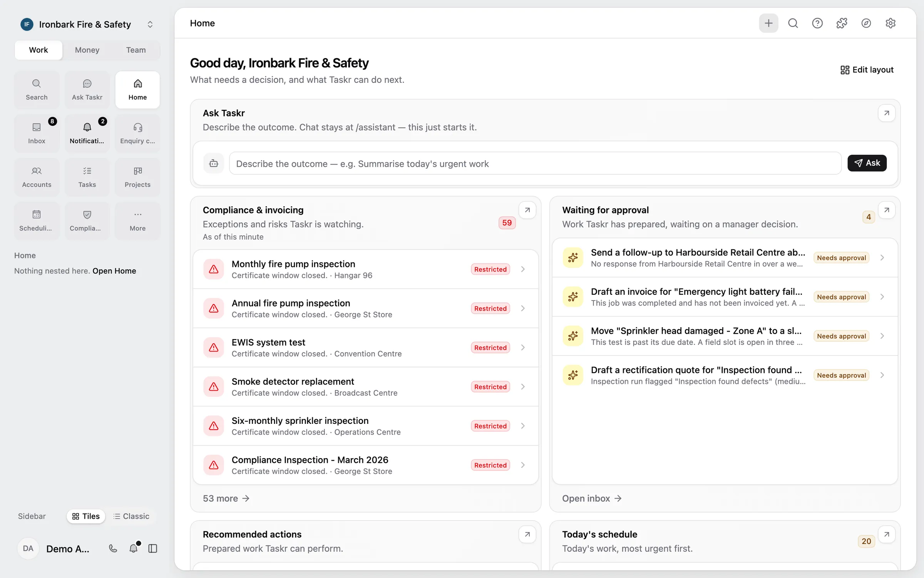
Task: Expand Waiting for approval card arrow
Action: pyautogui.click(x=887, y=210)
